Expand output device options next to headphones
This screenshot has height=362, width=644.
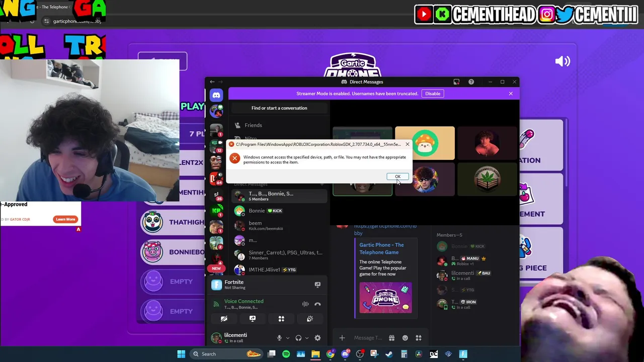click(306, 338)
